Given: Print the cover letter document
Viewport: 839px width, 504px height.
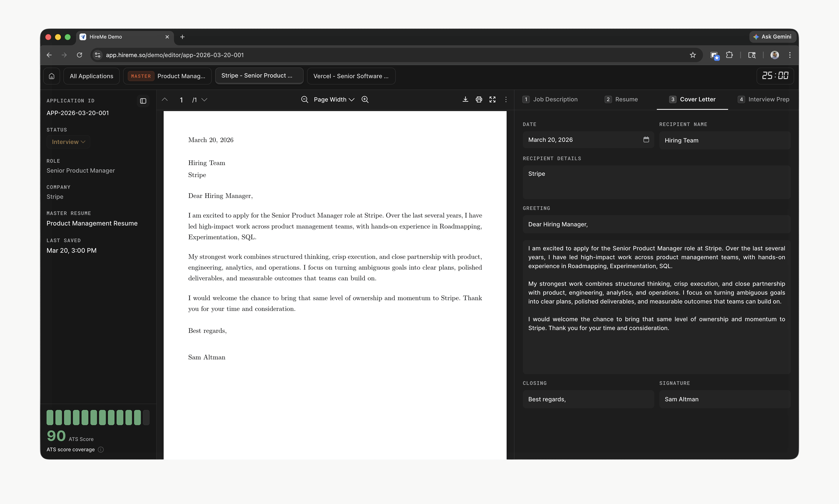Looking at the screenshot, I should pos(479,99).
